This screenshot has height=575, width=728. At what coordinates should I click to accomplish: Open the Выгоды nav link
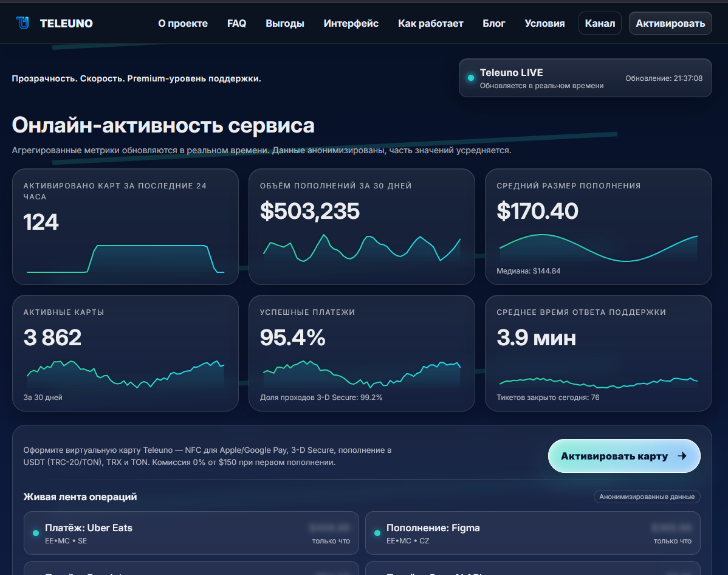[285, 23]
